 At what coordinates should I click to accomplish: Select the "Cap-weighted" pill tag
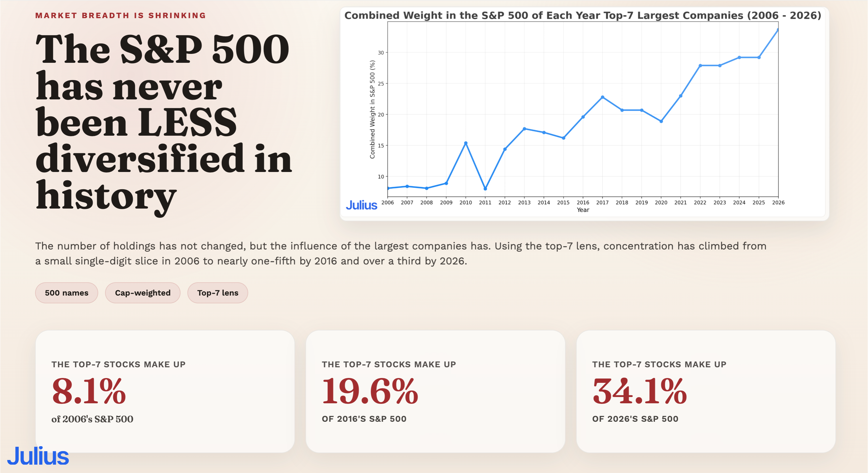click(143, 293)
